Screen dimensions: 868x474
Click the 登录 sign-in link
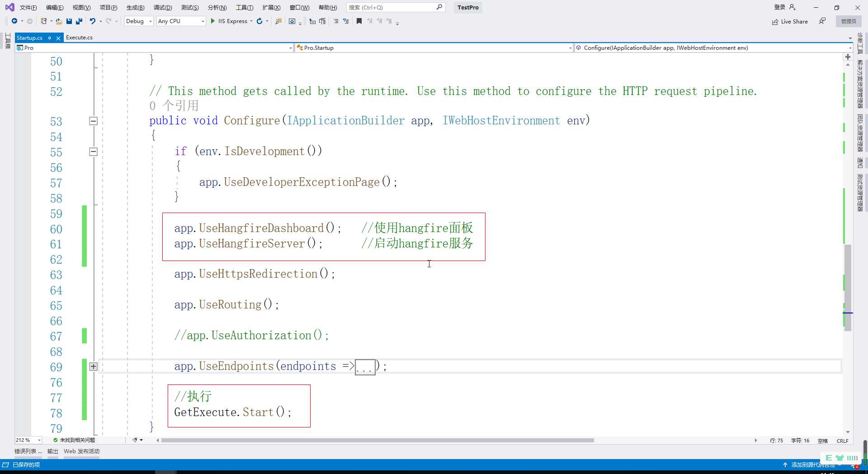(x=780, y=7)
